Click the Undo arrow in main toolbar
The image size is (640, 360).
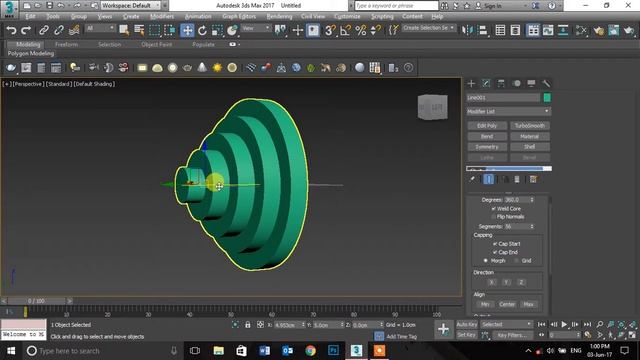click(11, 30)
